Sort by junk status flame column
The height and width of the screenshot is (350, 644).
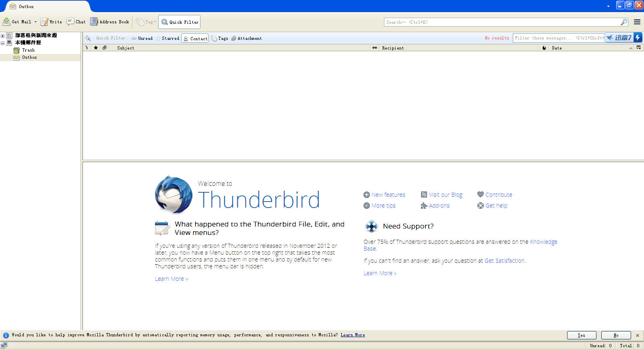pyautogui.click(x=544, y=48)
